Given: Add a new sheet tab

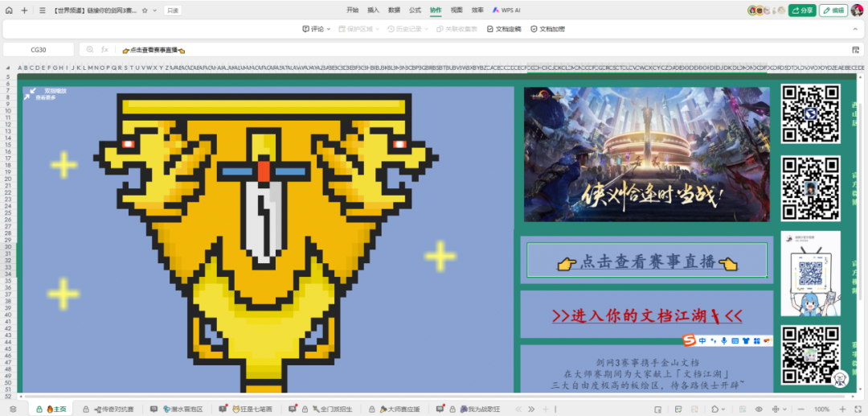Looking at the screenshot, I should 545,409.
